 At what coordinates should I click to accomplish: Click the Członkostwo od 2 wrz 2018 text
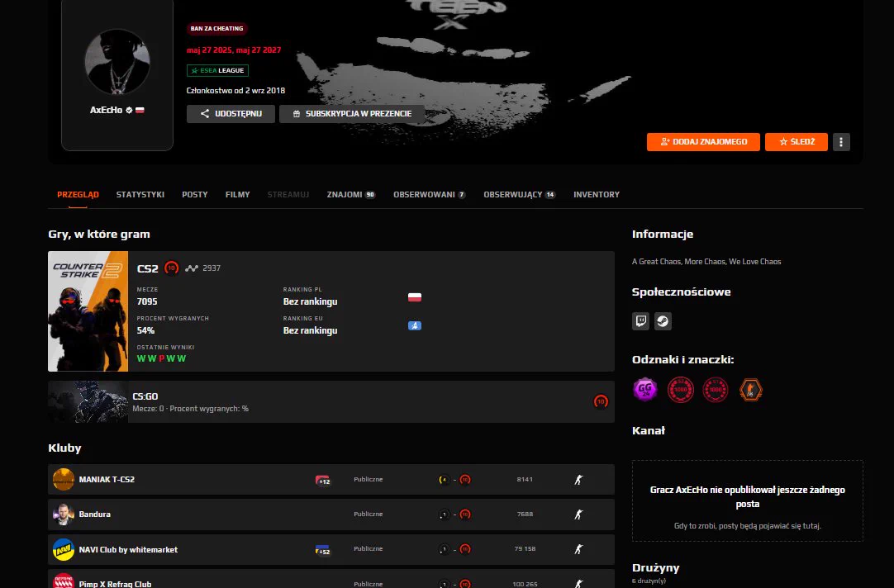click(x=235, y=90)
